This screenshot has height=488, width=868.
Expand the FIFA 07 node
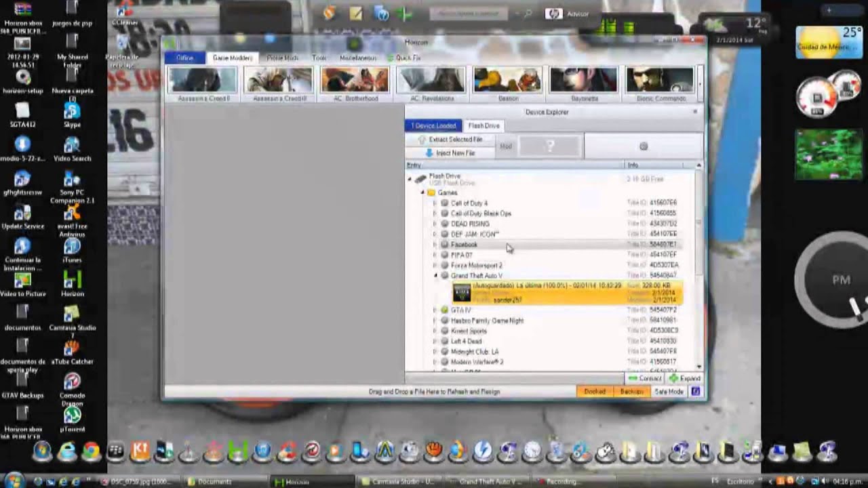pyautogui.click(x=435, y=255)
